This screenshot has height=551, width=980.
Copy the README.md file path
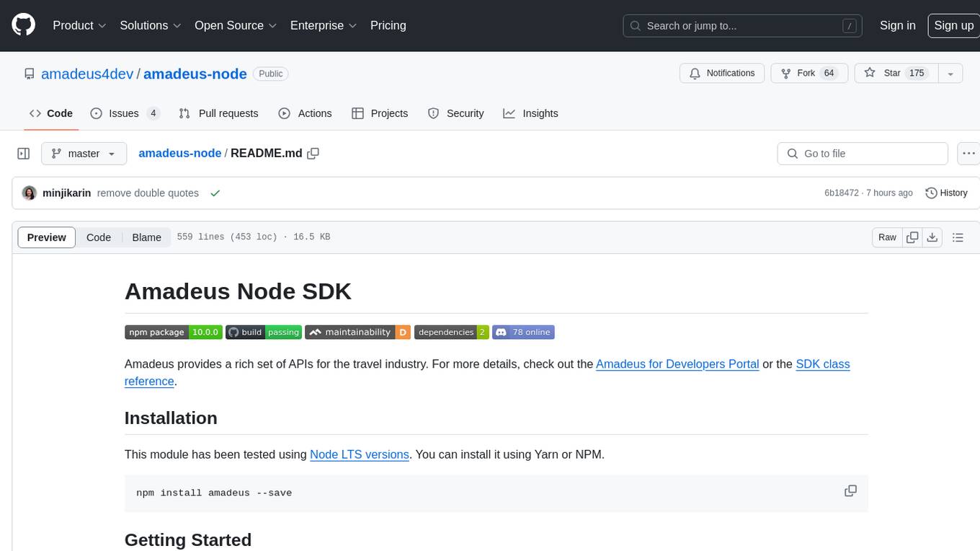[313, 154]
